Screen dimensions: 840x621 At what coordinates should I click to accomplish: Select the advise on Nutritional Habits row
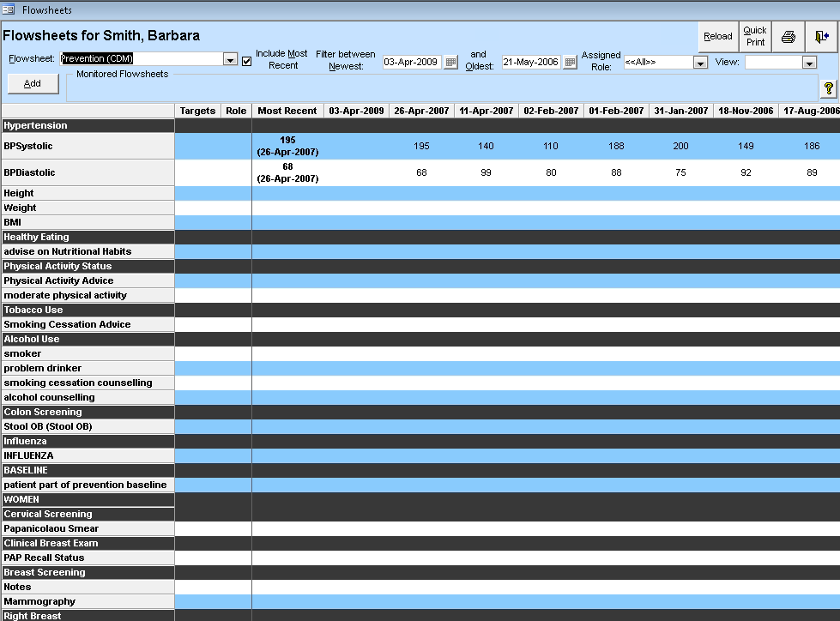point(88,251)
